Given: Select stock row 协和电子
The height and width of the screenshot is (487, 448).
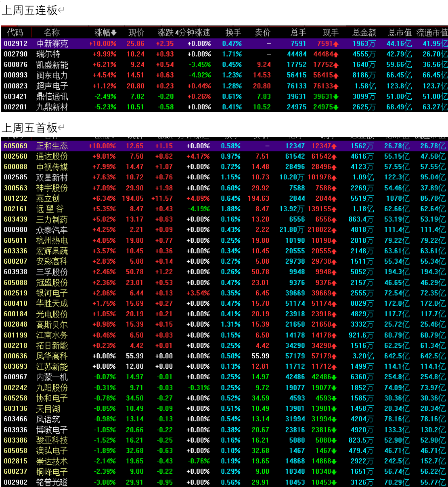Looking at the screenshot, I should pos(224,398).
